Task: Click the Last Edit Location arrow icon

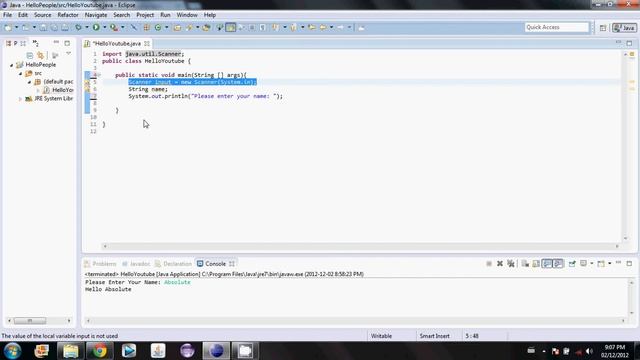Action: click(x=312, y=27)
